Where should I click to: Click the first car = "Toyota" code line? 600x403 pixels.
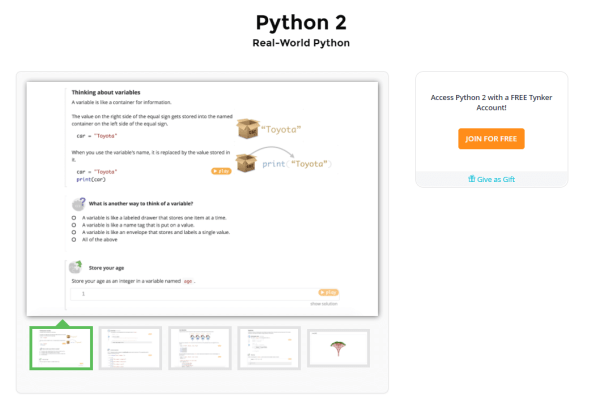(x=97, y=136)
